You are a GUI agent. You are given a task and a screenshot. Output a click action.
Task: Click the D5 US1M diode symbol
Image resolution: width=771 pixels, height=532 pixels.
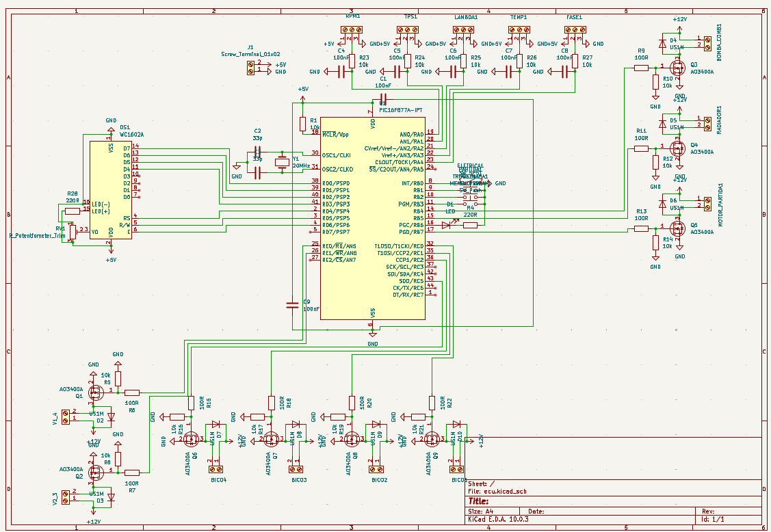tap(663, 123)
